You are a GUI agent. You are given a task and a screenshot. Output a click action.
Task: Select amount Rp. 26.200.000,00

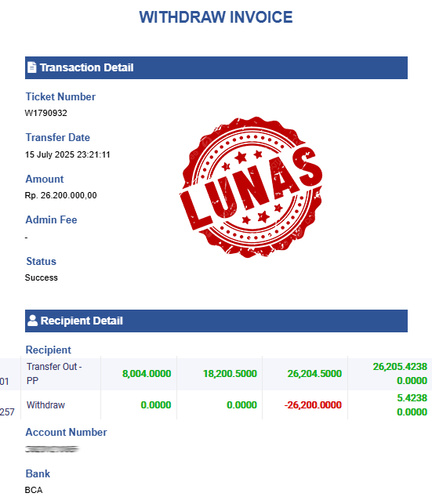(x=60, y=195)
